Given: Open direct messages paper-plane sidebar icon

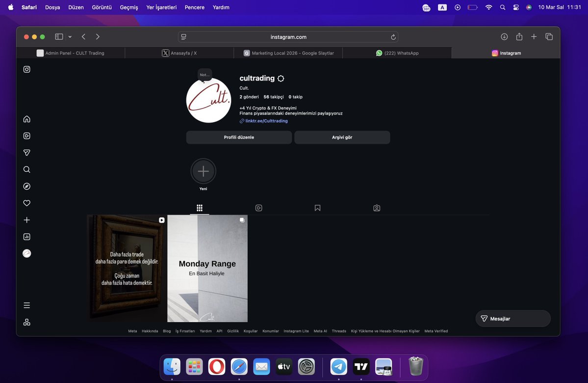Looking at the screenshot, I should coord(26,153).
